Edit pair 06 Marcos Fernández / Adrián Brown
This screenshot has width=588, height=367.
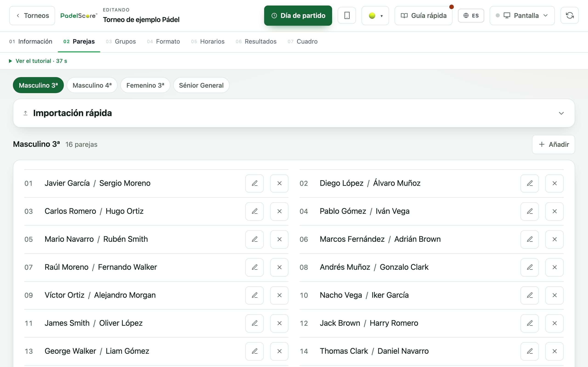pyautogui.click(x=529, y=239)
